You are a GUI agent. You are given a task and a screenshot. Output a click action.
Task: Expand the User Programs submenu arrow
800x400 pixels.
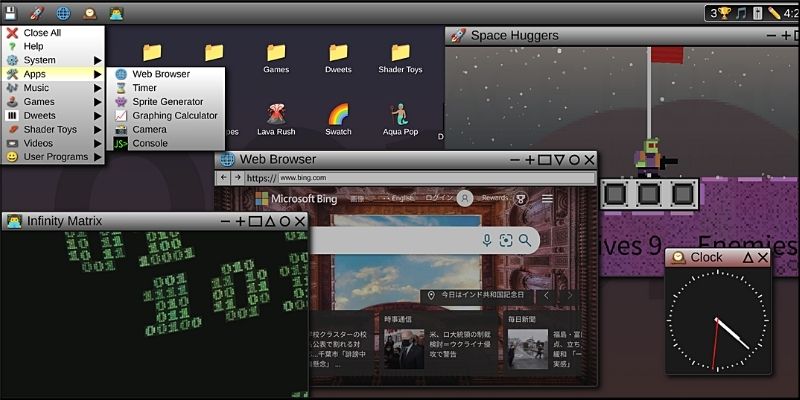tap(97, 157)
